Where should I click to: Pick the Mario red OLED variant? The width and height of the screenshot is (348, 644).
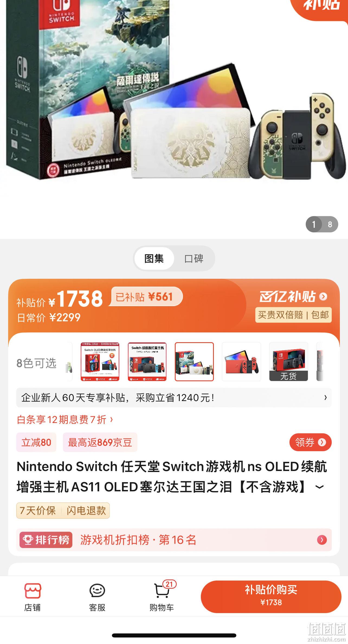click(x=241, y=362)
